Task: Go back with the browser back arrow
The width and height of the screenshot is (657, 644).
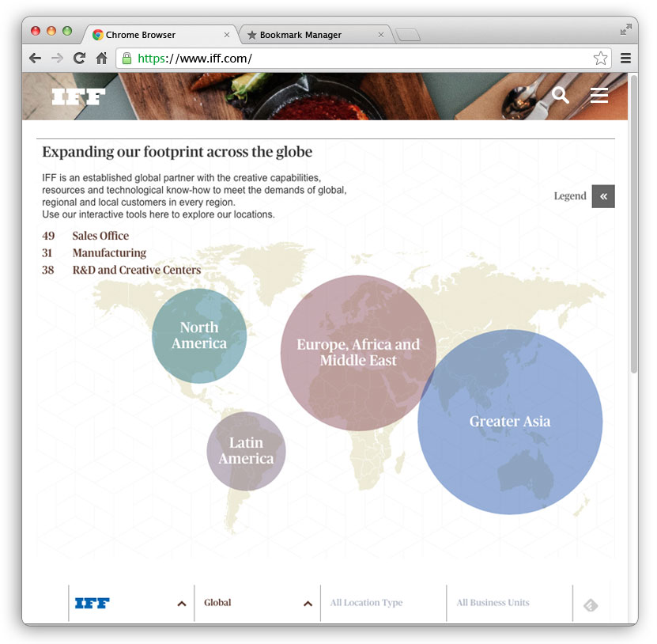Action: pyautogui.click(x=36, y=59)
